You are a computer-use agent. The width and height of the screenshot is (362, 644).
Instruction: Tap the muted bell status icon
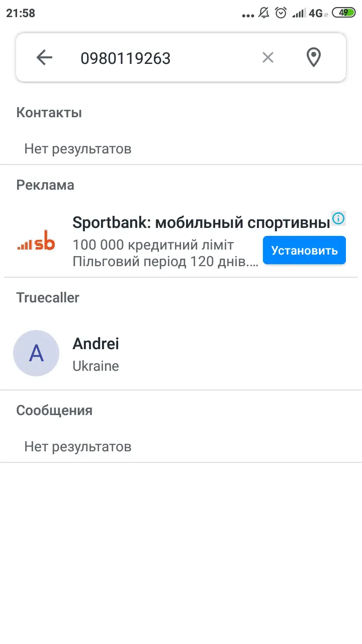click(264, 13)
